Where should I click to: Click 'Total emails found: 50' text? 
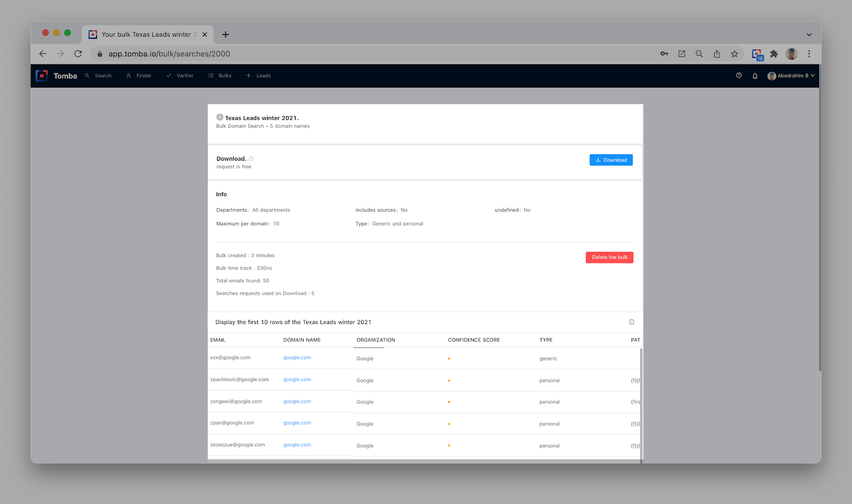(x=242, y=280)
